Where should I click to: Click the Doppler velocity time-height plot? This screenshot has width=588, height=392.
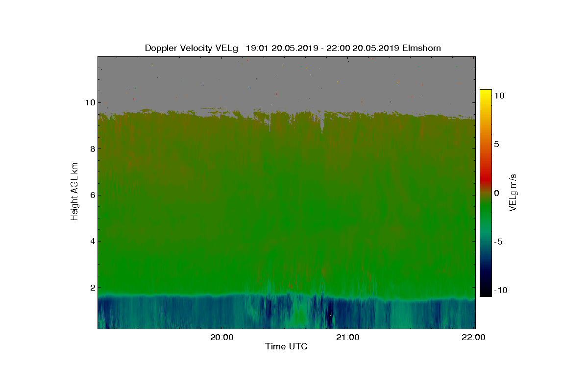click(x=286, y=193)
